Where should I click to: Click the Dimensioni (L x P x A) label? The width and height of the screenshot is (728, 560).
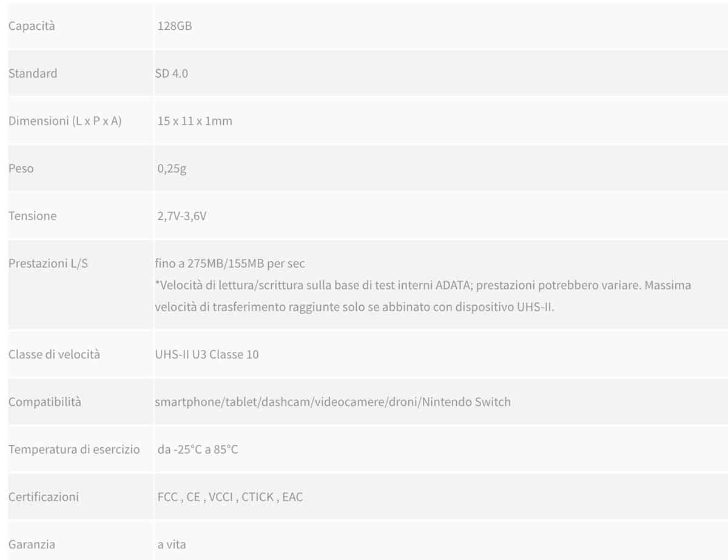coord(65,121)
